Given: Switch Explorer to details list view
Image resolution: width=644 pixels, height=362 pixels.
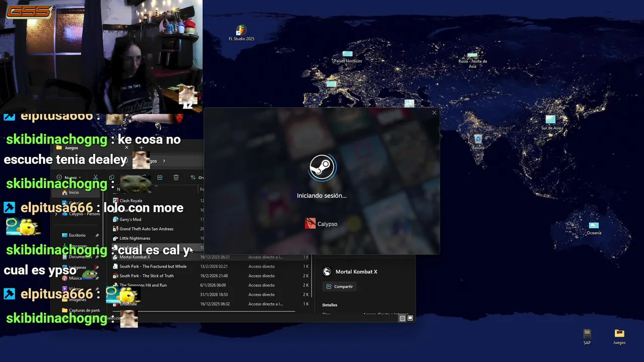Looking at the screenshot, I should 403,318.
